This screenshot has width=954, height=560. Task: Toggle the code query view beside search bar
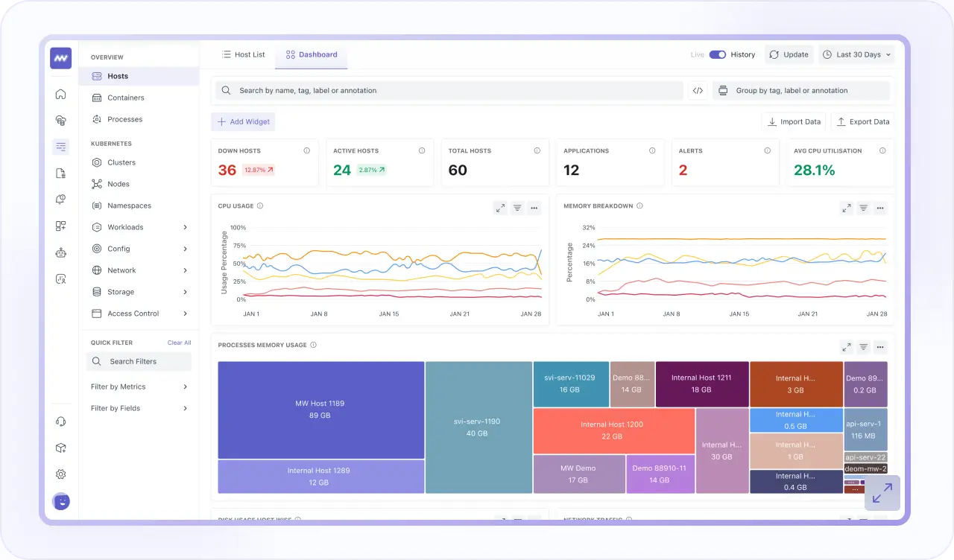[698, 90]
